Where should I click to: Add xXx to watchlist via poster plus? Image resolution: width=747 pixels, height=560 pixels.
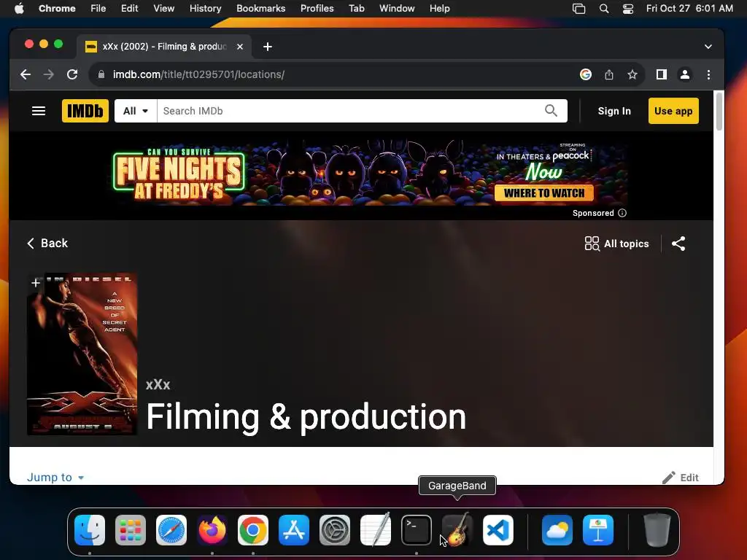(35, 283)
